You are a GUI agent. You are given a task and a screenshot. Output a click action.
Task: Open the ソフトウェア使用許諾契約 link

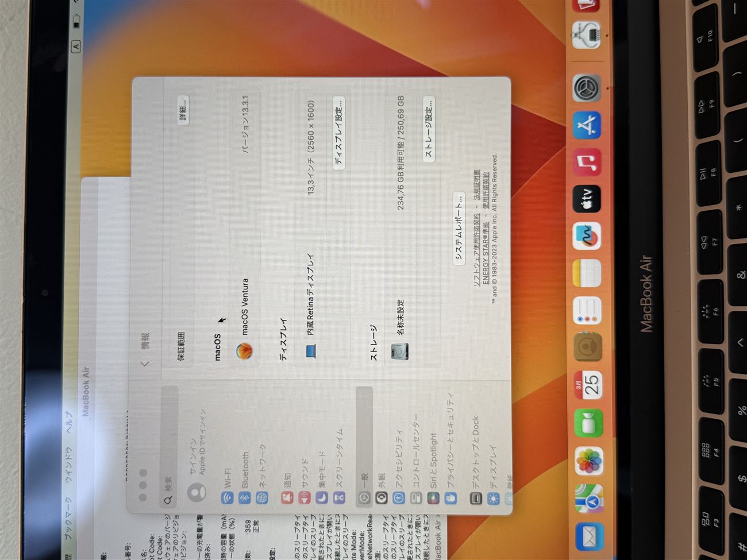pos(476,249)
